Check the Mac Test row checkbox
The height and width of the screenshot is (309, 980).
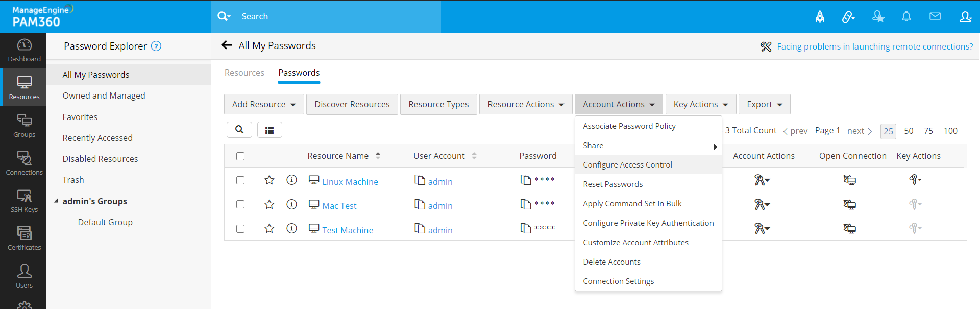pyautogui.click(x=240, y=204)
